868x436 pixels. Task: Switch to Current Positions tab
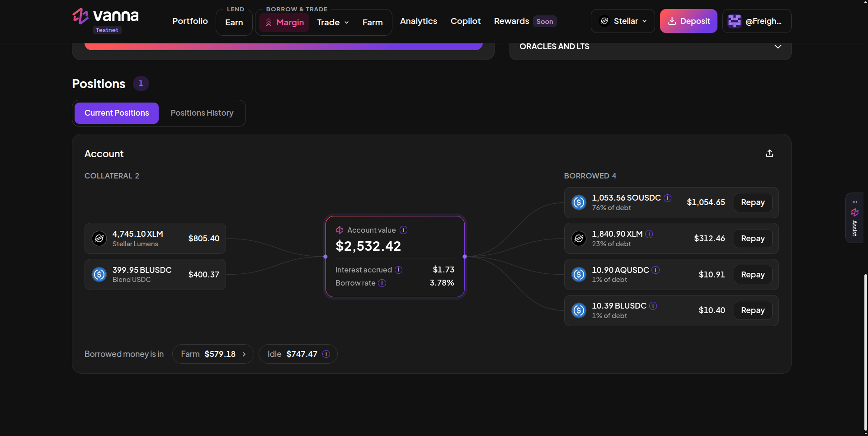117,113
